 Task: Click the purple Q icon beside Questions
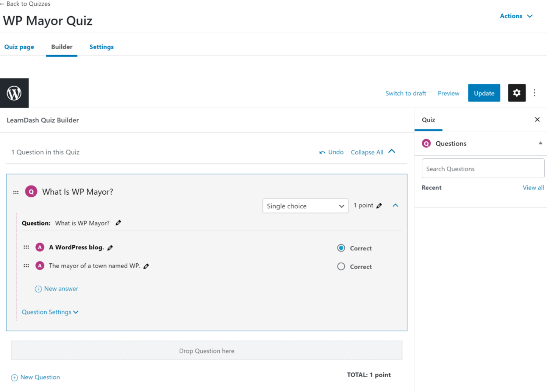[426, 143]
